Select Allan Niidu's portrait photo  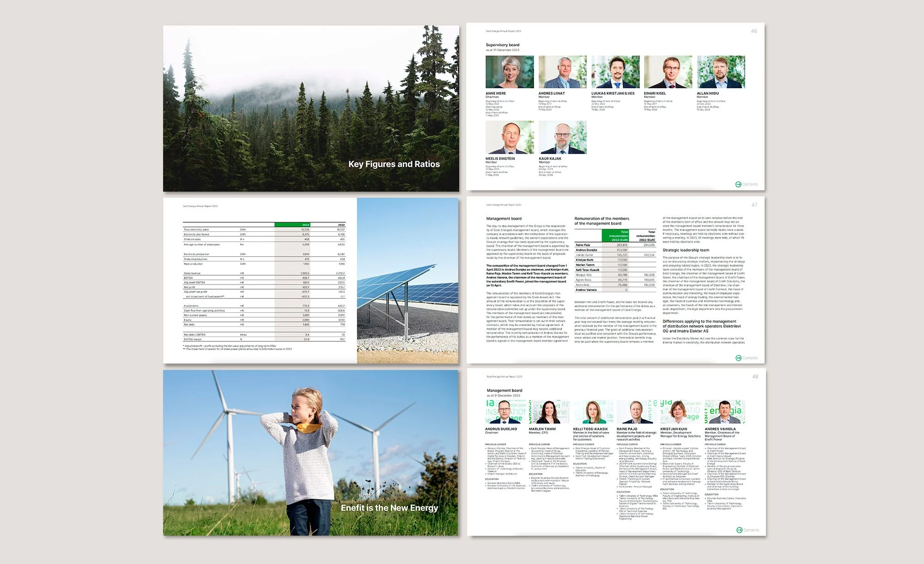(721, 72)
